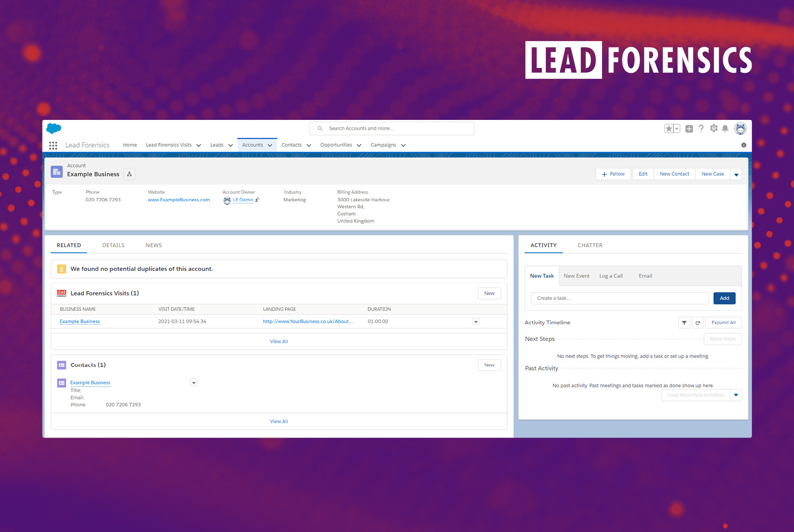Expand the Campaigns nav chevron

pos(403,145)
